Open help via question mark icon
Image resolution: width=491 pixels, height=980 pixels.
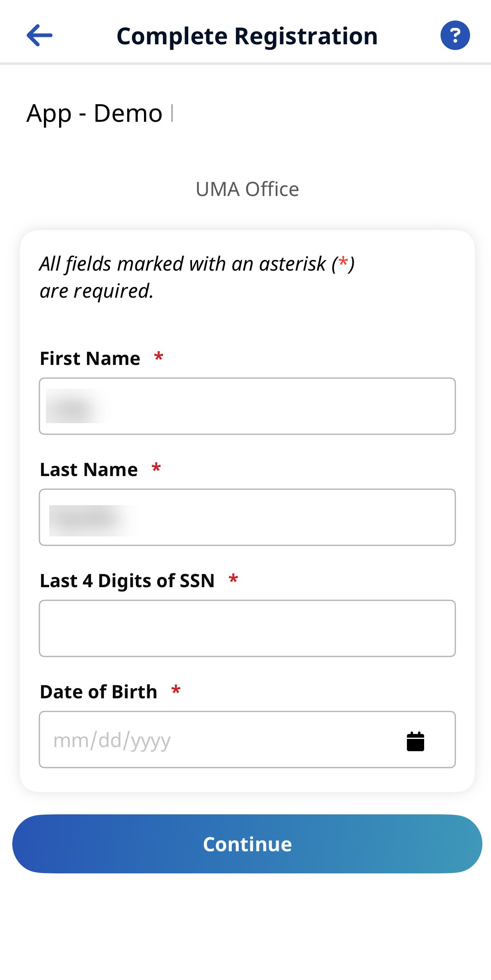(x=455, y=35)
